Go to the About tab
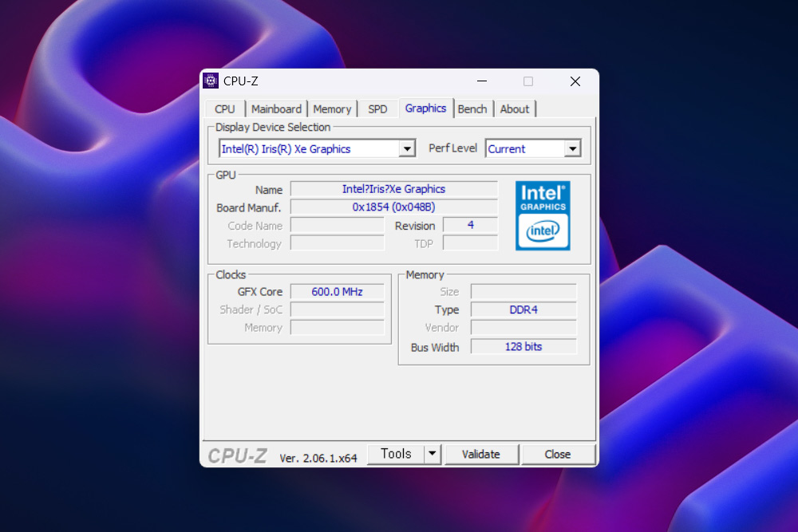This screenshot has width=798, height=532. pos(515,108)
